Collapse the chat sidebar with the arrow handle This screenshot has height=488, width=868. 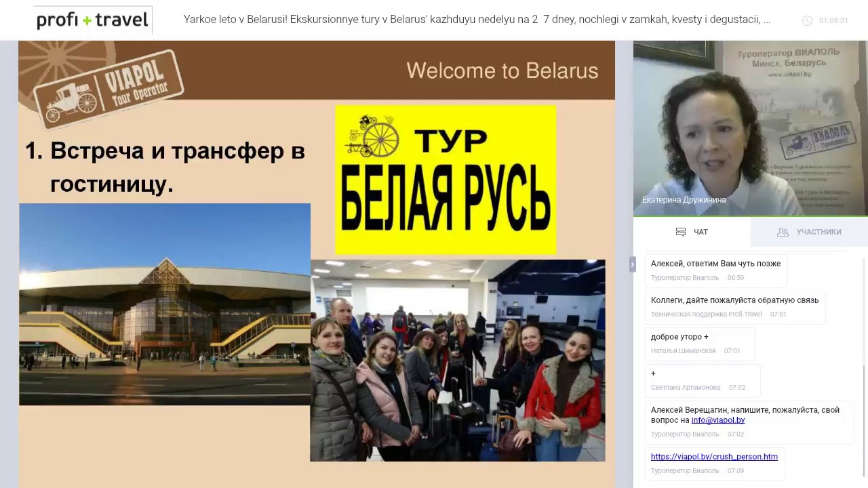(632, 264)
